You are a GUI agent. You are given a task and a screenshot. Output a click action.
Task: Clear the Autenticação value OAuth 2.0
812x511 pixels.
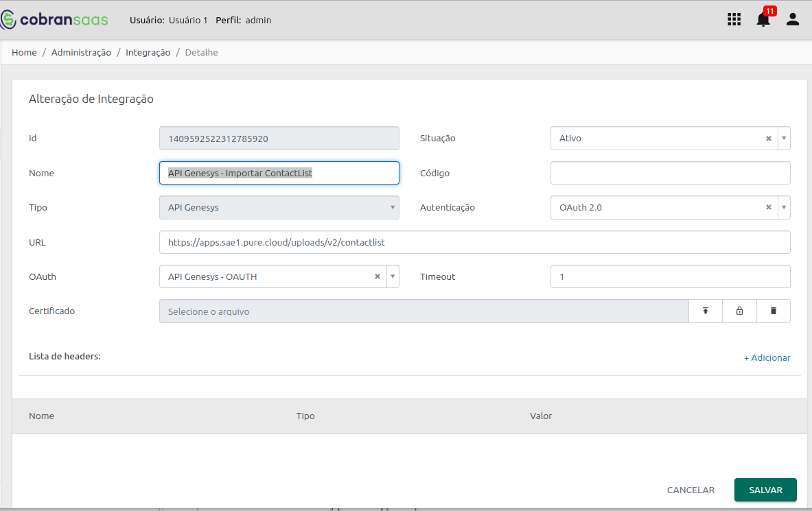pyautogui.click(x=769, y=208)
